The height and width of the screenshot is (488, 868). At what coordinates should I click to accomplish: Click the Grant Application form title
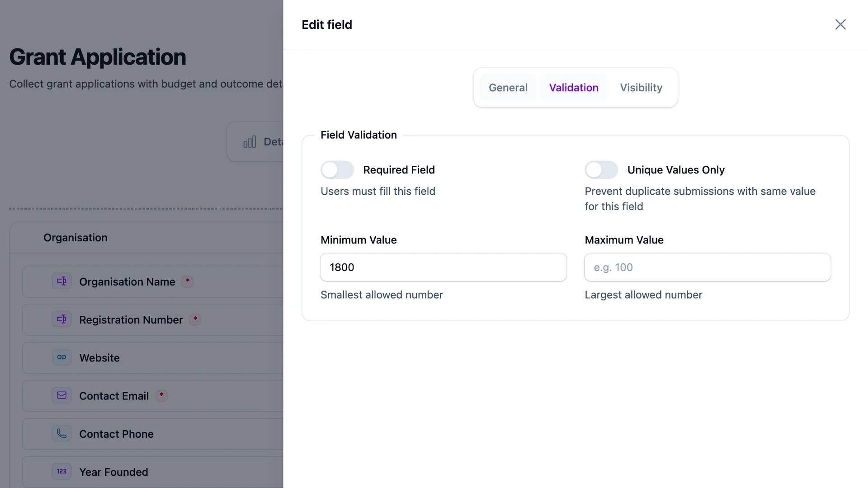pyautogui.click(x=98, y=57)
